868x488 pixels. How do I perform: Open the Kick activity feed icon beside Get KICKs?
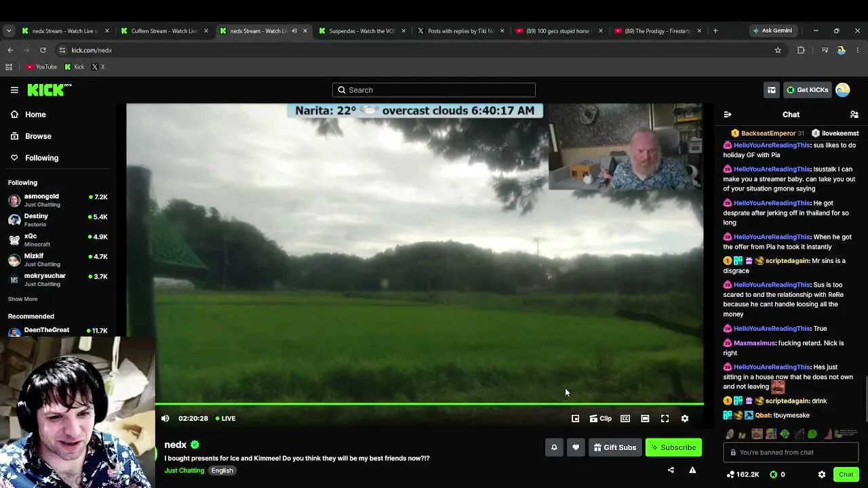pyautogui.click(x=772, y=89)
